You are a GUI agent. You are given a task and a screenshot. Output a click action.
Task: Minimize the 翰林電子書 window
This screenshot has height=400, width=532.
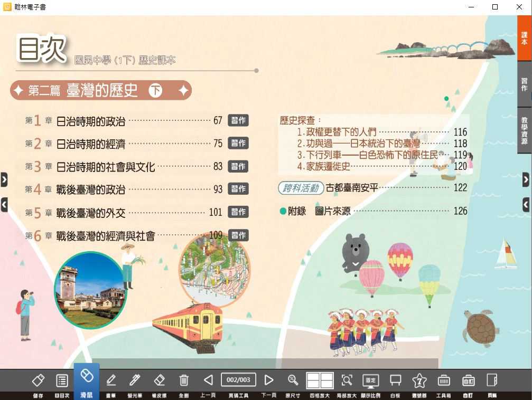tap(471, 7)
